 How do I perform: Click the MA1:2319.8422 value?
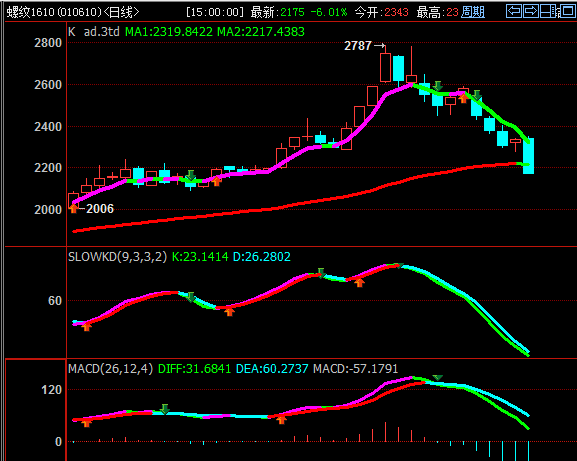tap(169, 32)
